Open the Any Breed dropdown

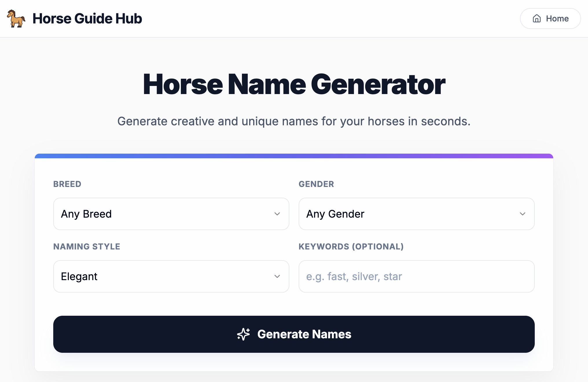(x=171, y=214)
